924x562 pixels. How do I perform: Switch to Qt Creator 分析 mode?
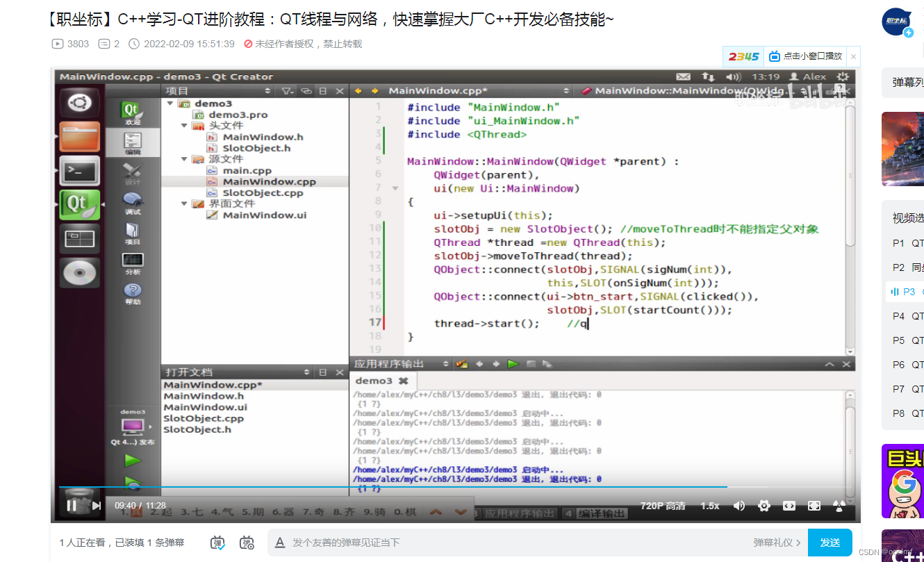click(x=132, y=263)
